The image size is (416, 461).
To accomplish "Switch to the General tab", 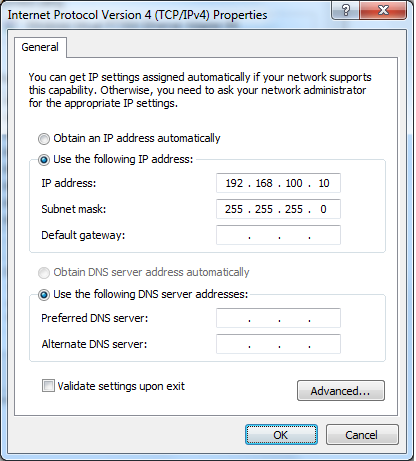I will pos(40,47).
